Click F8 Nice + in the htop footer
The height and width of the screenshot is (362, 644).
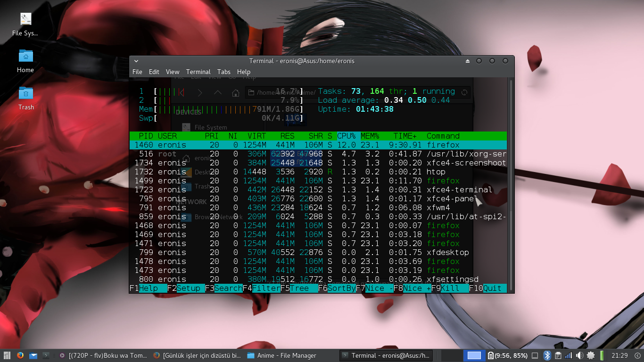click(x=413, y=288)
